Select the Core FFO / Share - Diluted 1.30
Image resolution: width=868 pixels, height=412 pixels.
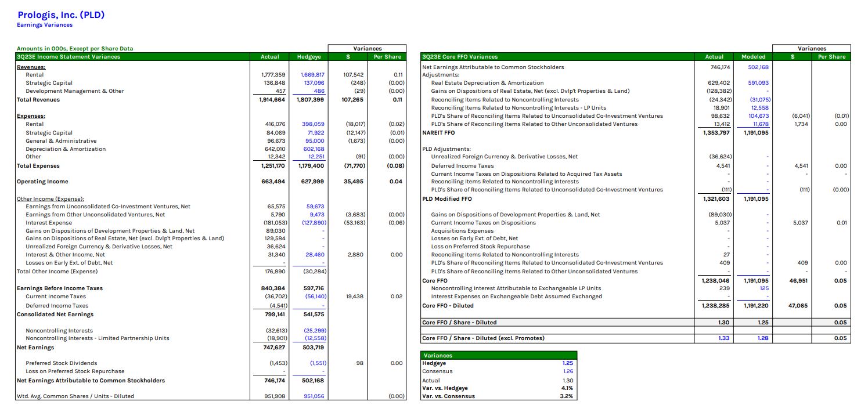pos(724,323)
